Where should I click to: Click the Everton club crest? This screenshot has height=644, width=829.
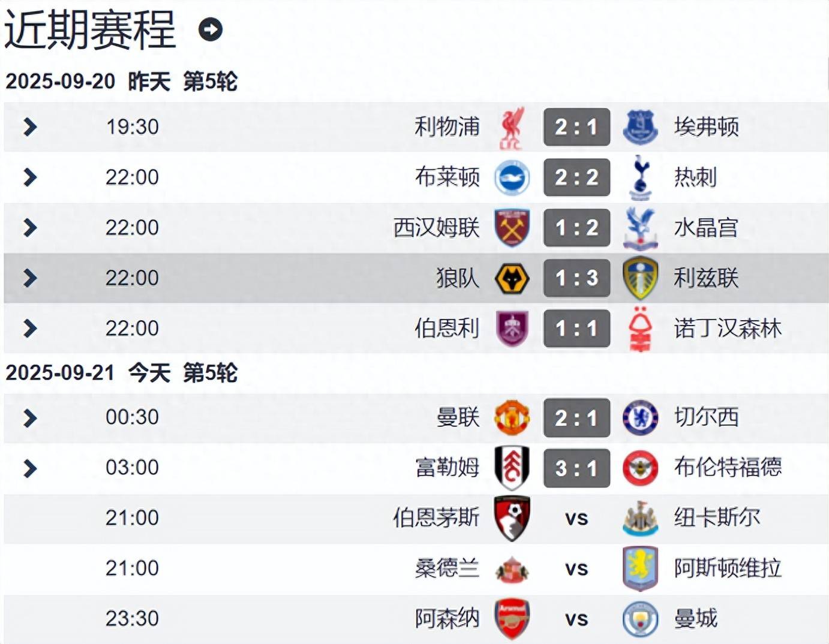pyautogui.click(x=640, y=127)
